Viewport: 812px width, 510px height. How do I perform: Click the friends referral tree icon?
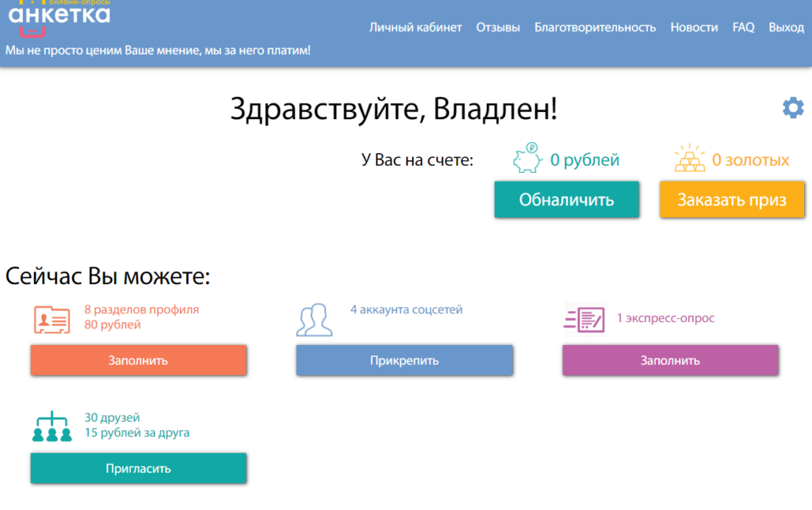(52, 427)
